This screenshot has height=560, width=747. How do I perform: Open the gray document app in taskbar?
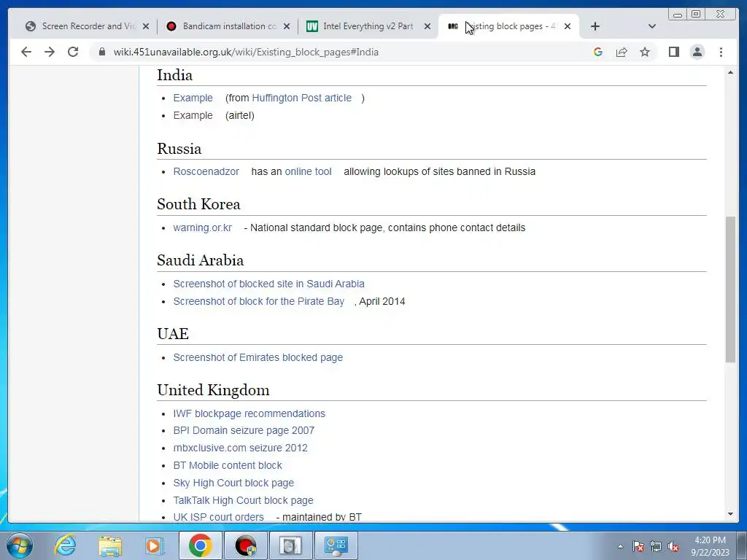(x=290, y=545)
